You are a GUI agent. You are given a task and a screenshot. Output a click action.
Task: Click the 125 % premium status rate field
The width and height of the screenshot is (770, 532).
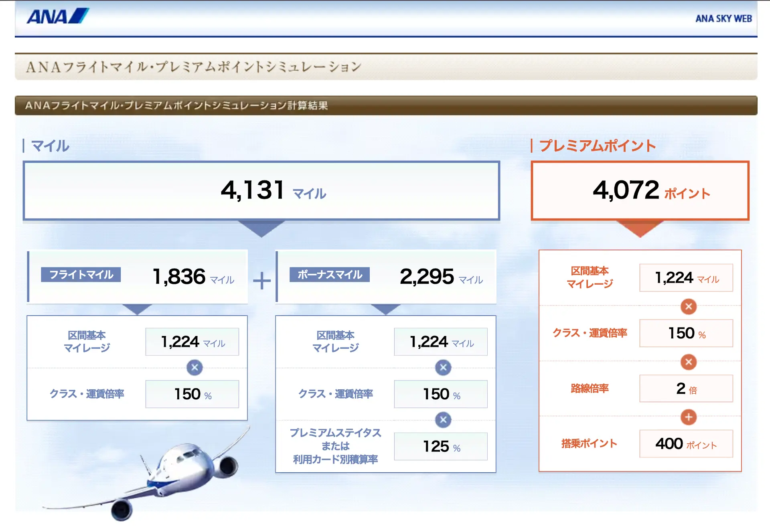click(441, 446)
